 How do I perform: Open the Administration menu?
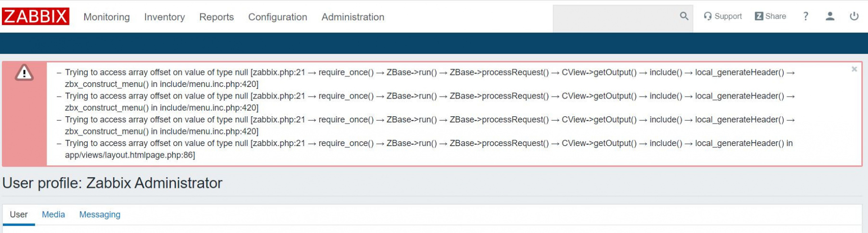coord(353,17)
